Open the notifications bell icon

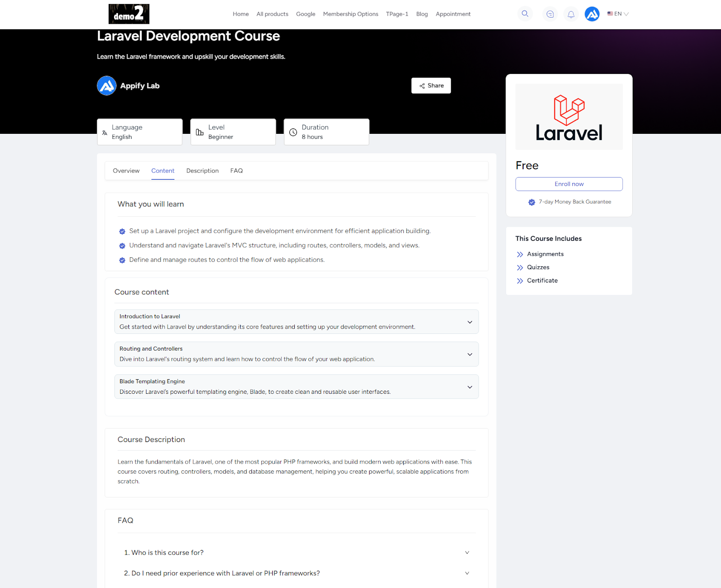coord(571,14)
